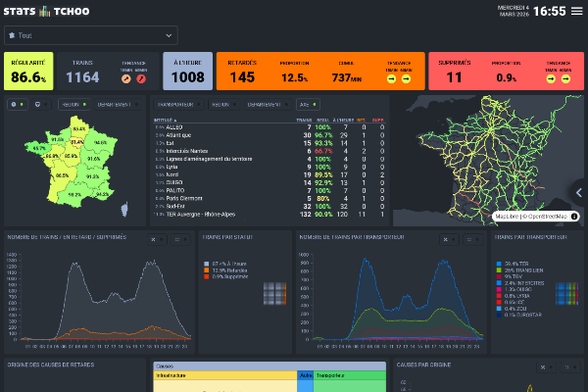This screenshot has height=392, width=588.
Task: Open the square dropdown on Causes par origine chart
Action: click(570, 367)
